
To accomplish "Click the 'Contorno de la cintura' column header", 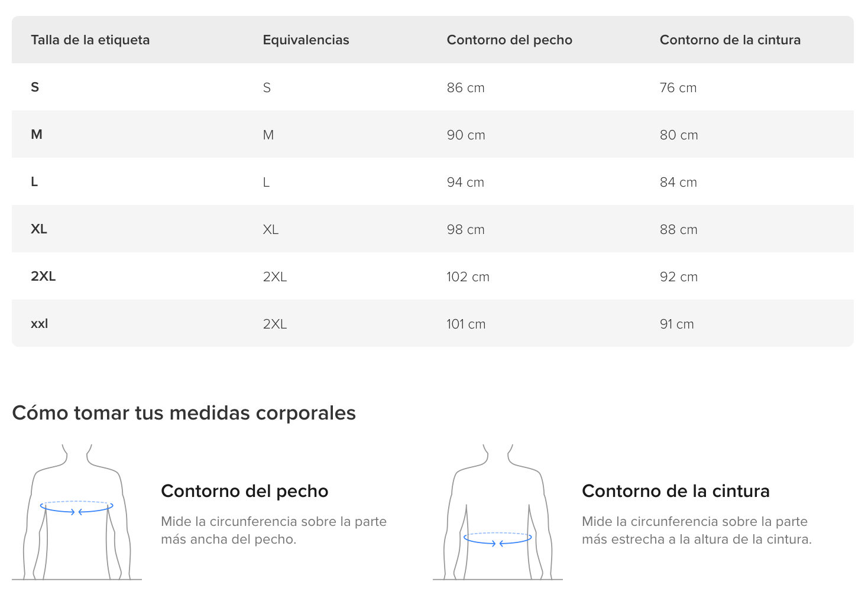I will pyautogui.click(x=730, y=40).
